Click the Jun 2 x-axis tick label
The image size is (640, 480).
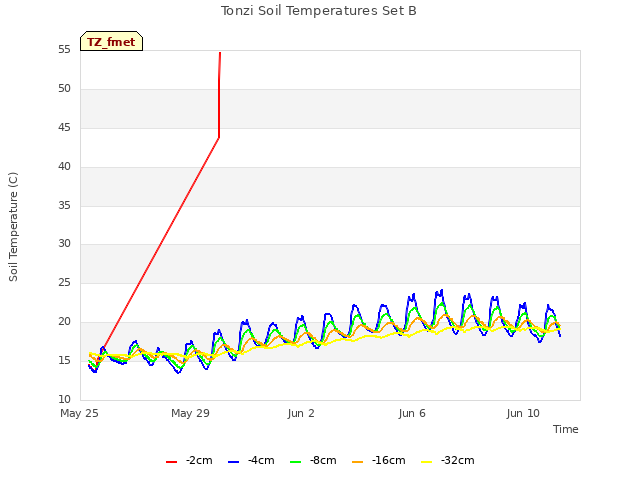(301, 413)
